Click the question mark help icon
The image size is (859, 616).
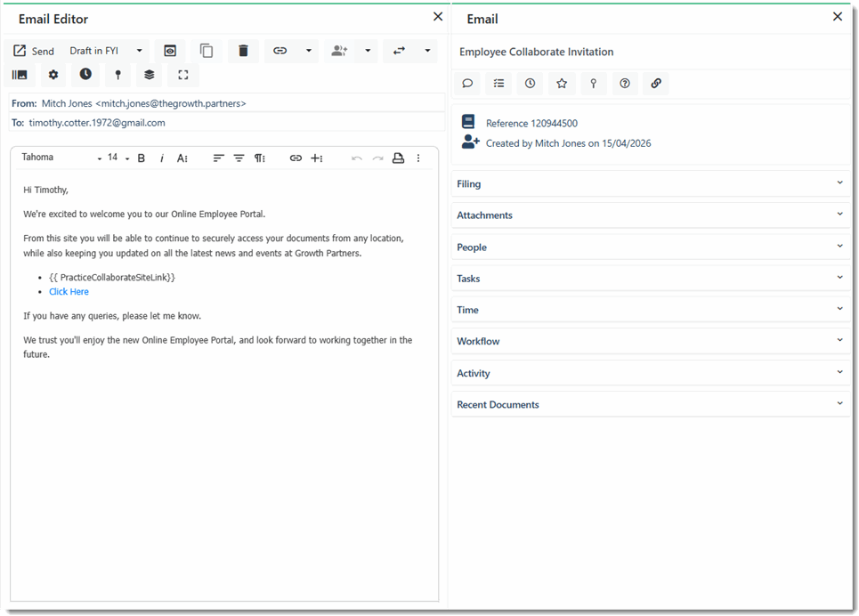pyautogui.click(x=625, y=84)
